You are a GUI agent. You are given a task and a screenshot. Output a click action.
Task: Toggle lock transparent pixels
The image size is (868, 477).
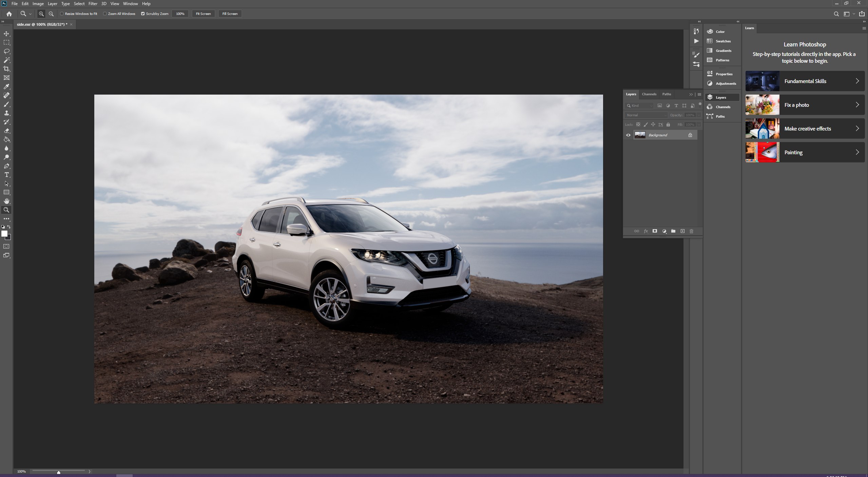point(638,125)
